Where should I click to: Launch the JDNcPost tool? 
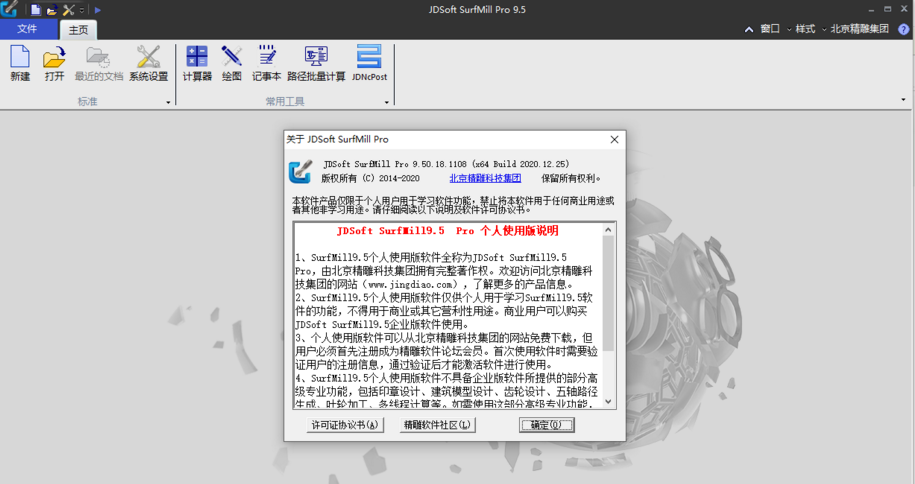click(x=369, y=64)
